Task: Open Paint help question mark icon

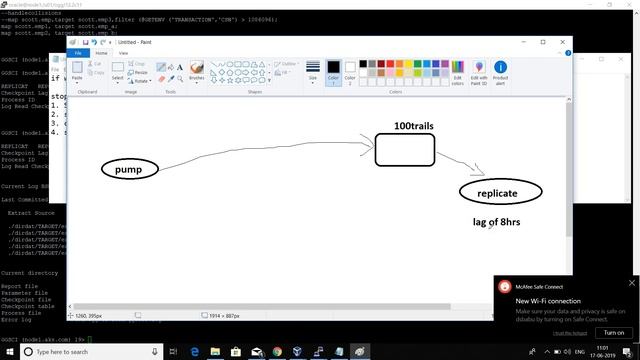Action: (x=568, y=53)
